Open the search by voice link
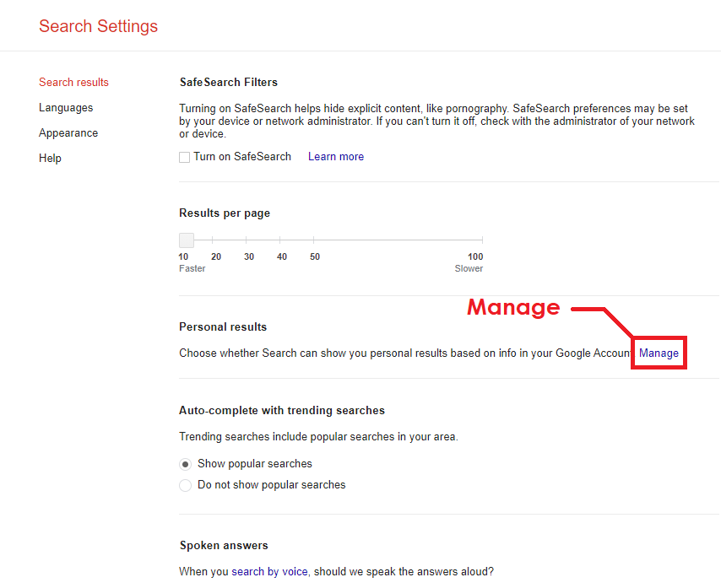The image size is (721, 588). [x=269, y=571]
